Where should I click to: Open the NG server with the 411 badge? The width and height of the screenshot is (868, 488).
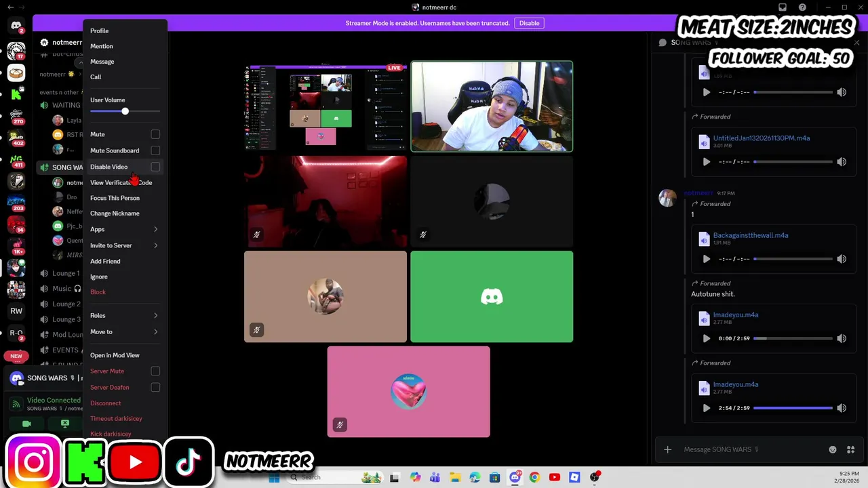pyautogui.click(x=16, y=160)
